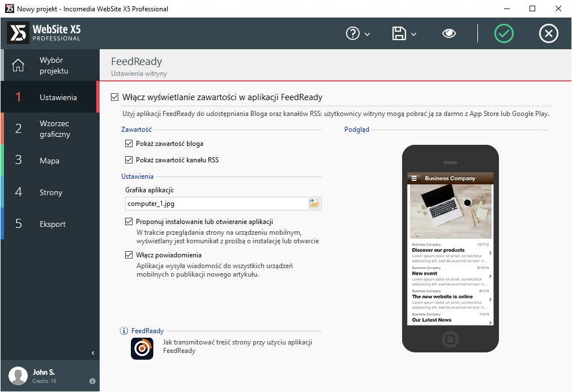Go to Wybór projektu step

click(x=50, y=65)
